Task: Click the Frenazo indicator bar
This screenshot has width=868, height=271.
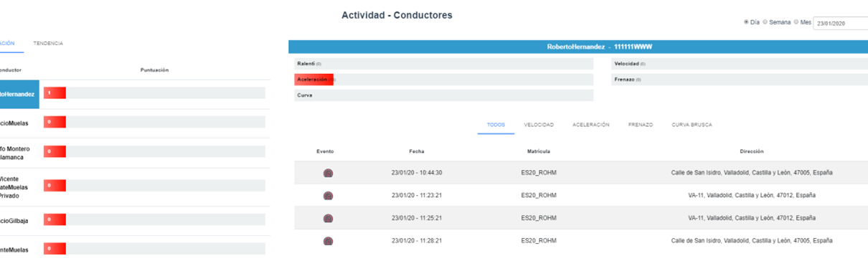Action: point(740,80)
